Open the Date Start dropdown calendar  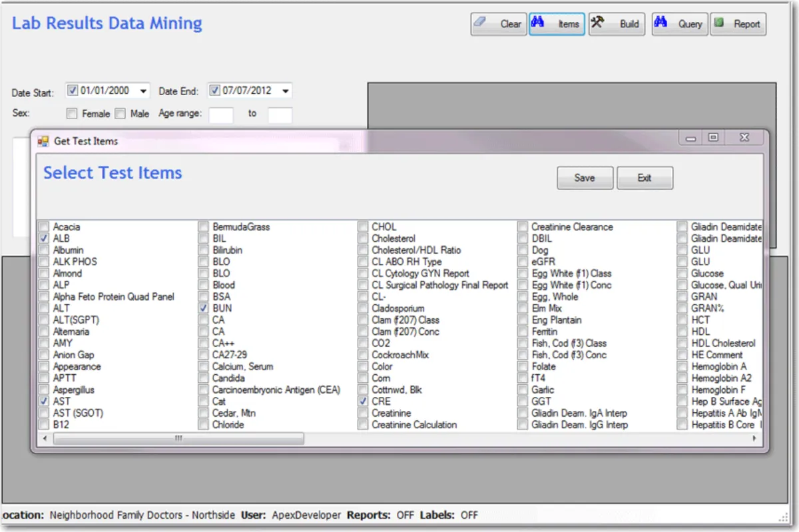[143, 91]
